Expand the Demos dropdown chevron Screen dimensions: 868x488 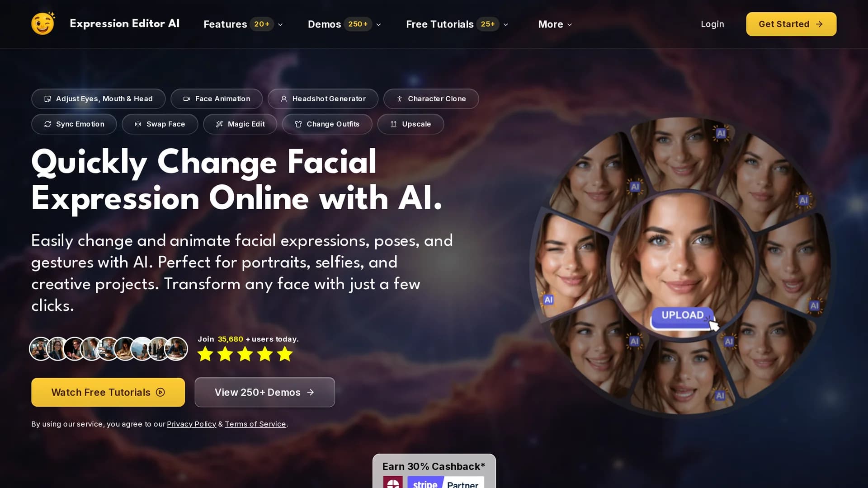click(379, 24)
